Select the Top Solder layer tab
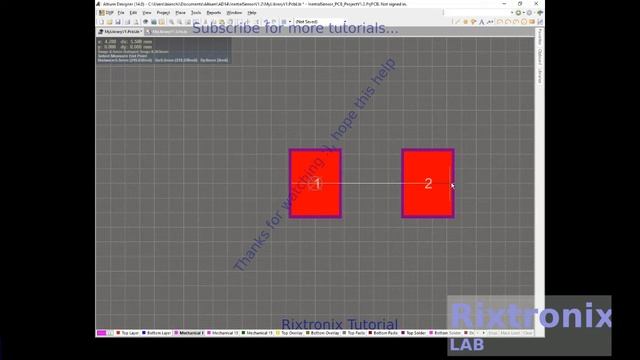 pyautogui.click(x=413, y=333)
